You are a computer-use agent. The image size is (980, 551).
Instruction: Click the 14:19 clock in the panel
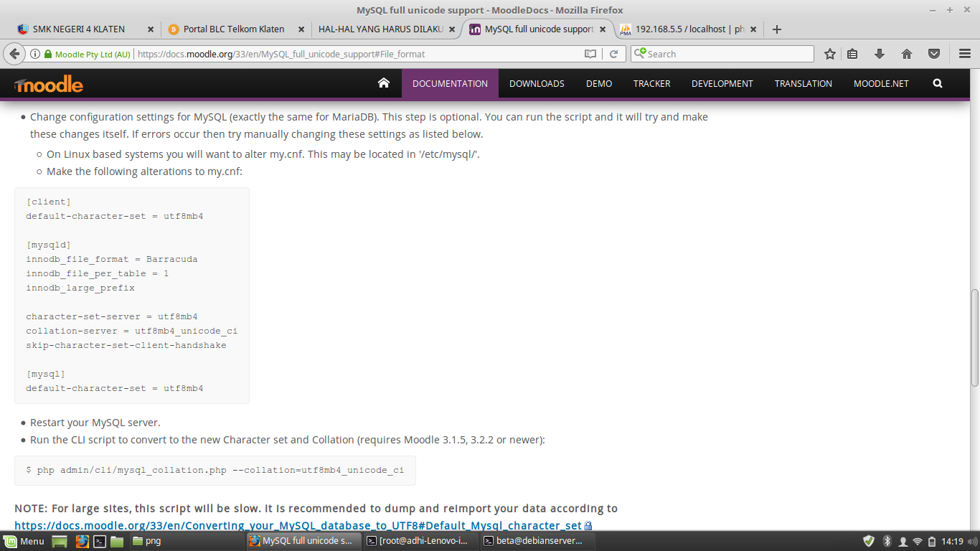click(x=952, y=541)
